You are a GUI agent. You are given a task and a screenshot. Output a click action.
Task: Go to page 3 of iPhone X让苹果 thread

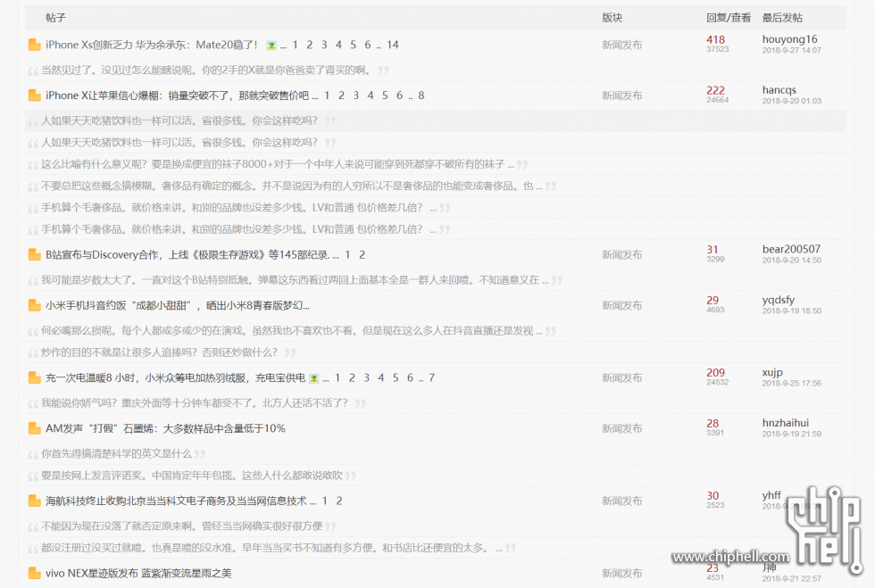pyautogui.click(x=356, y=95)
